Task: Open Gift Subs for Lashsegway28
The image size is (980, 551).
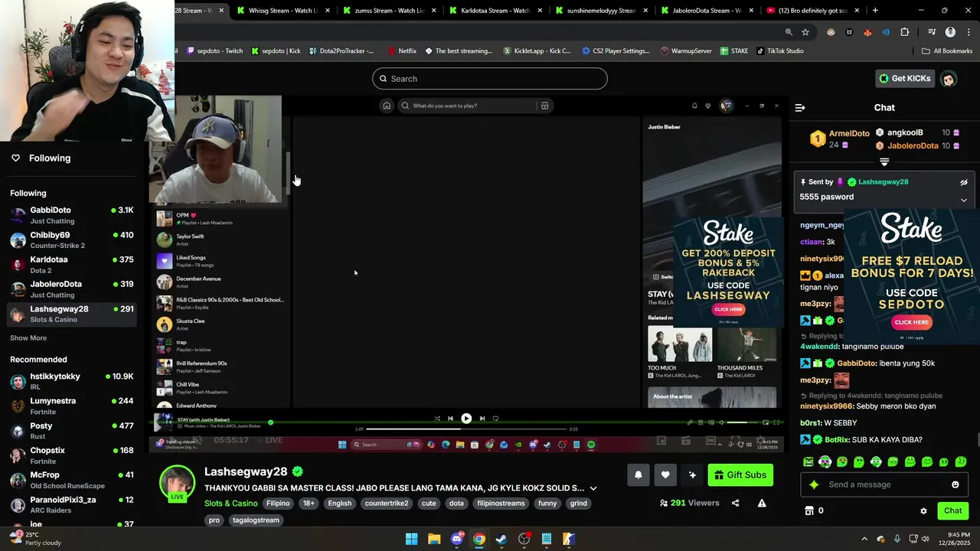Action: (740, 475)
